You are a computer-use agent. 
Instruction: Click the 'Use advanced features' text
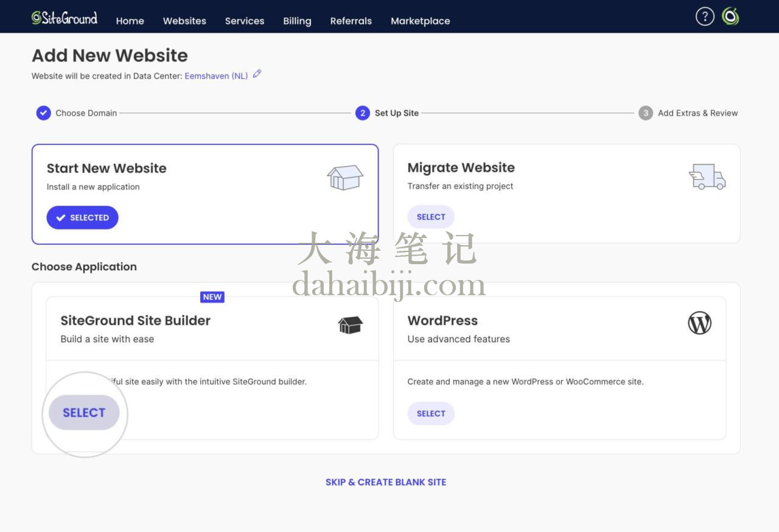(x=459, y=339)
